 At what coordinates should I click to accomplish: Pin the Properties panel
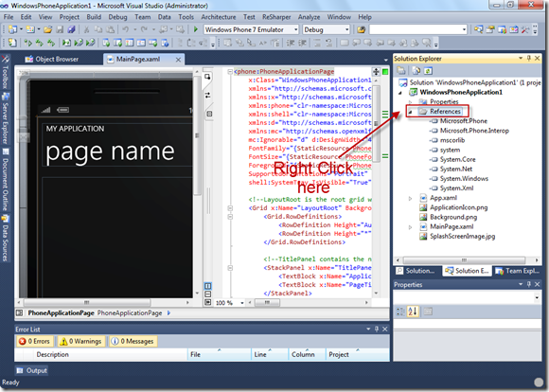529,284
